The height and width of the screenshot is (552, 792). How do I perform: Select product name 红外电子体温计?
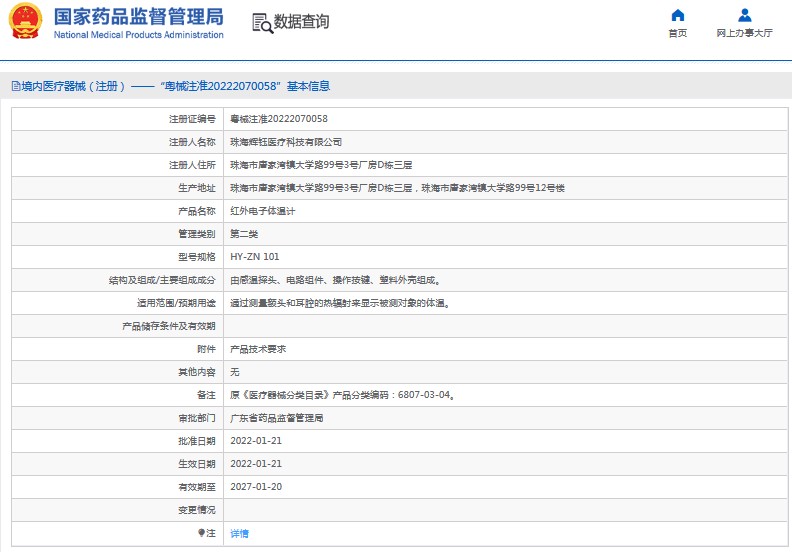[263, 211]
